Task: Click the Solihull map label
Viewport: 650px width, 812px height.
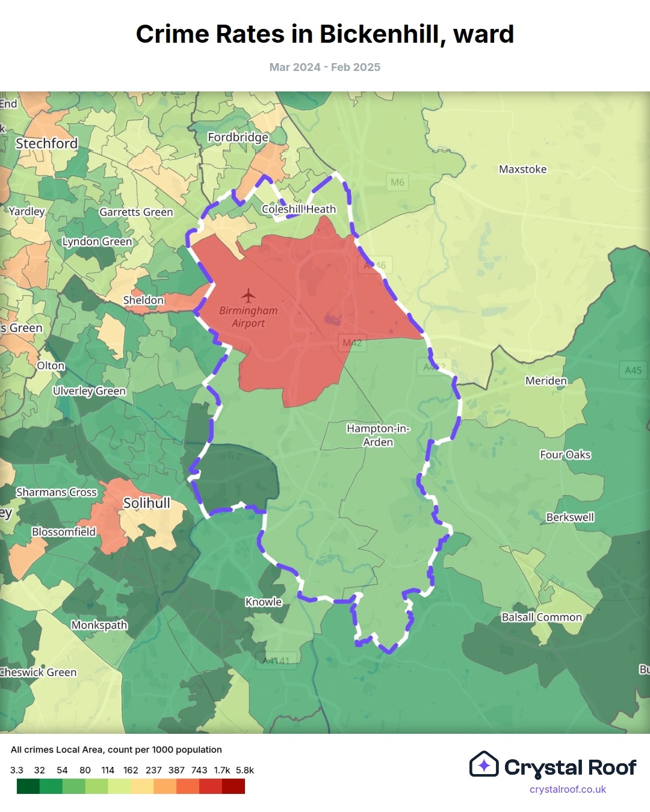Action: pos(147,503)
